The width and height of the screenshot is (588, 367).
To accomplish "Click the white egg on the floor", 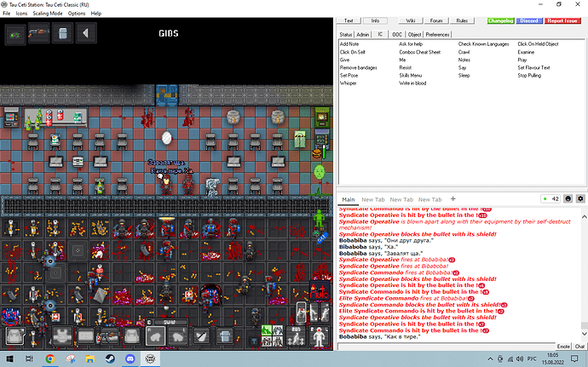I will pos(166,138).
